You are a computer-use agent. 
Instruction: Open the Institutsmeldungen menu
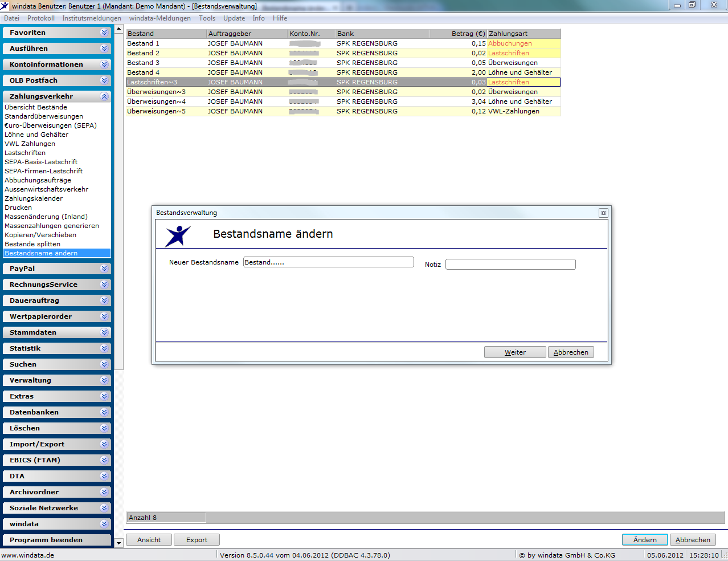tap(92, 18)
